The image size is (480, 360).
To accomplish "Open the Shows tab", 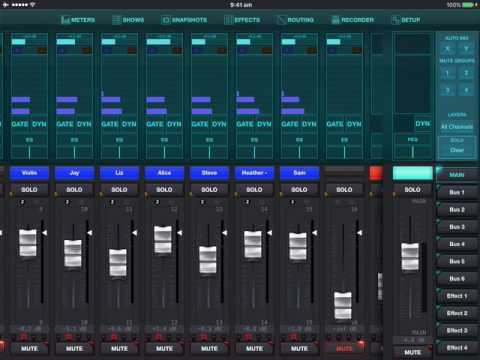I will (128, 20).
